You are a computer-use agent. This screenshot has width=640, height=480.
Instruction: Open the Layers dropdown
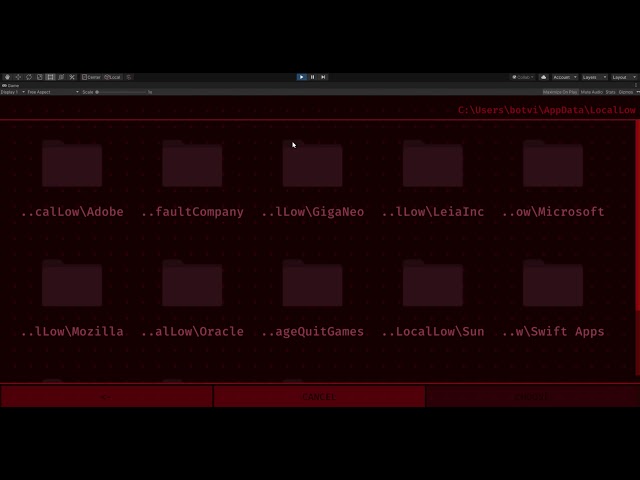(x=594, y=77)
